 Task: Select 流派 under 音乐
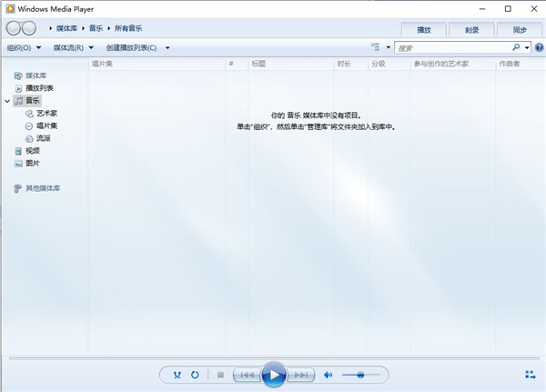click(x=43, y=138)
